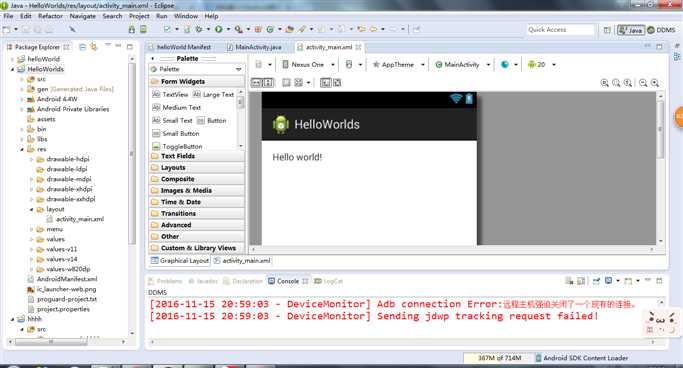Select the Java perspective button
This screenshot has width=683, height=368.
pyautogui.click(x=631, y=30)
